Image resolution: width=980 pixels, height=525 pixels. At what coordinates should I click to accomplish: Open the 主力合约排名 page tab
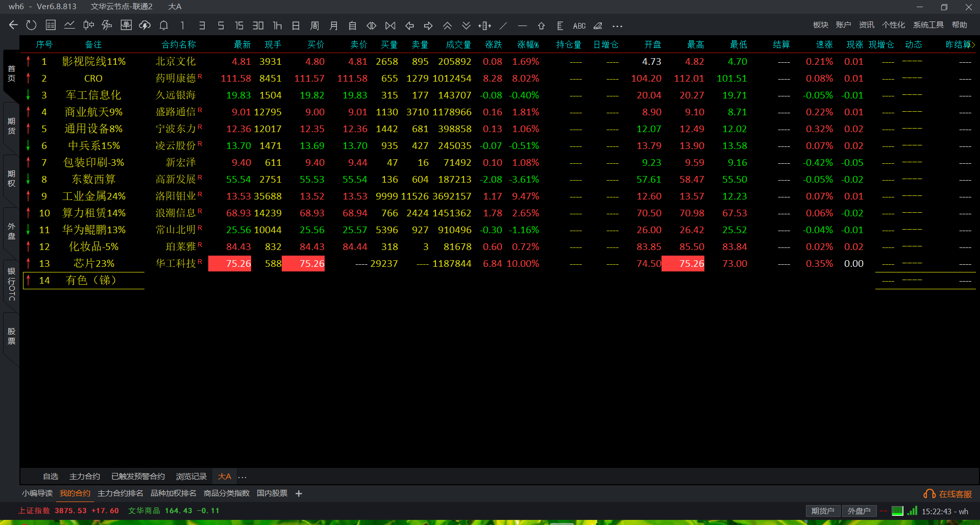120,493
